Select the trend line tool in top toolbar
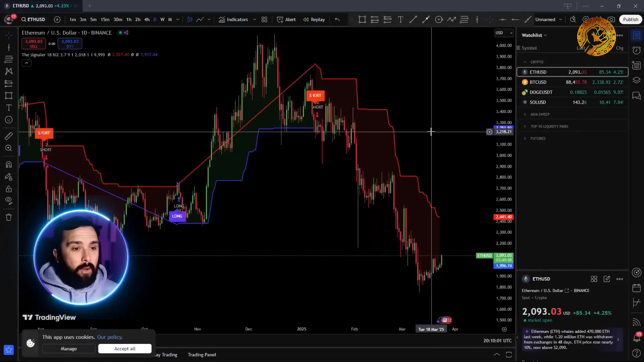Image resolution: width=644 pixels, height=362 pixels. pos(413,19)
